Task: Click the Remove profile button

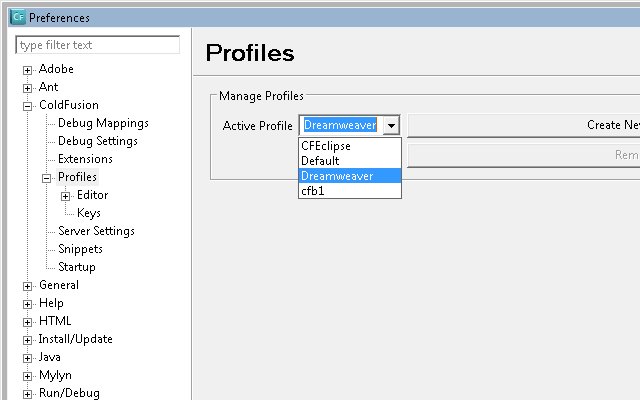Action: point(524,155)
